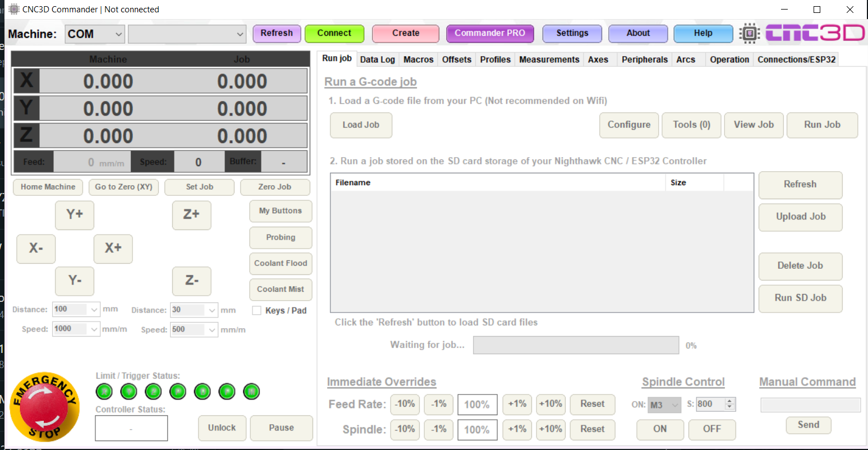Screen dimensions: 868x450
Task: Open the Offsets tab
Action: pos(457,59)
